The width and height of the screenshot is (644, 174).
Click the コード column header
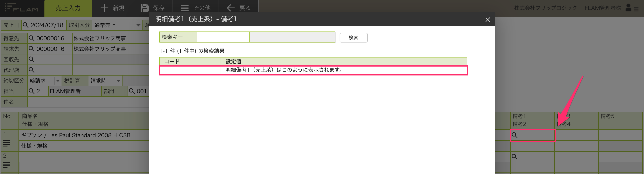tap(190, 61)
